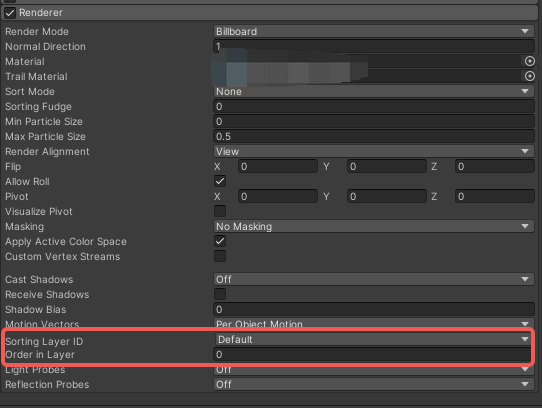Open the Reflection Probes dropdown
This screenshot has width=542, height=408.
click(x=374, y=384)
